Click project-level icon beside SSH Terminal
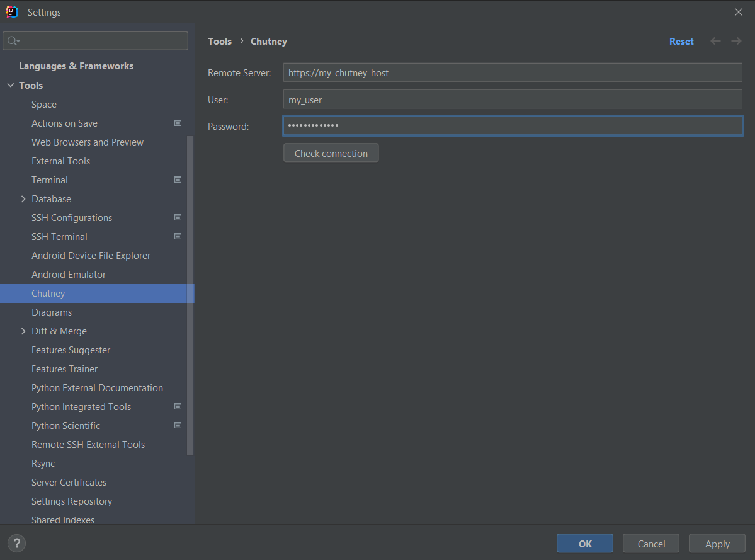 pyautogui.click(x=178, y=236)
